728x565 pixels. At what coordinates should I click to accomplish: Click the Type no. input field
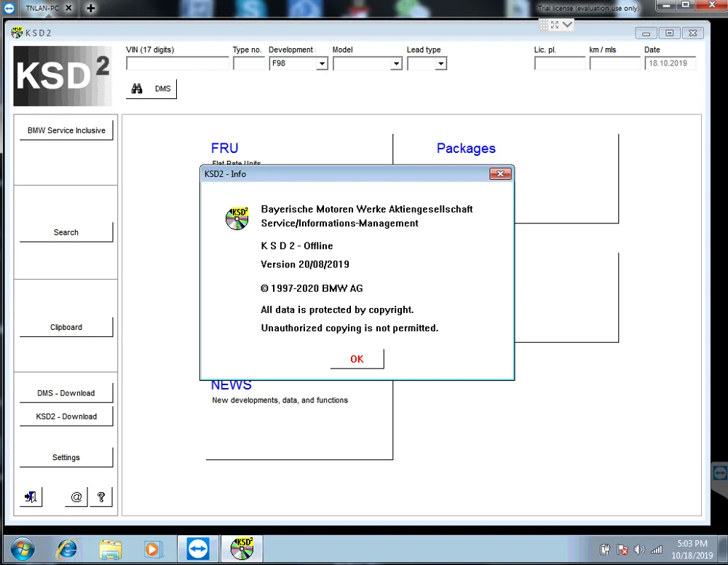(x=249, y=63)
